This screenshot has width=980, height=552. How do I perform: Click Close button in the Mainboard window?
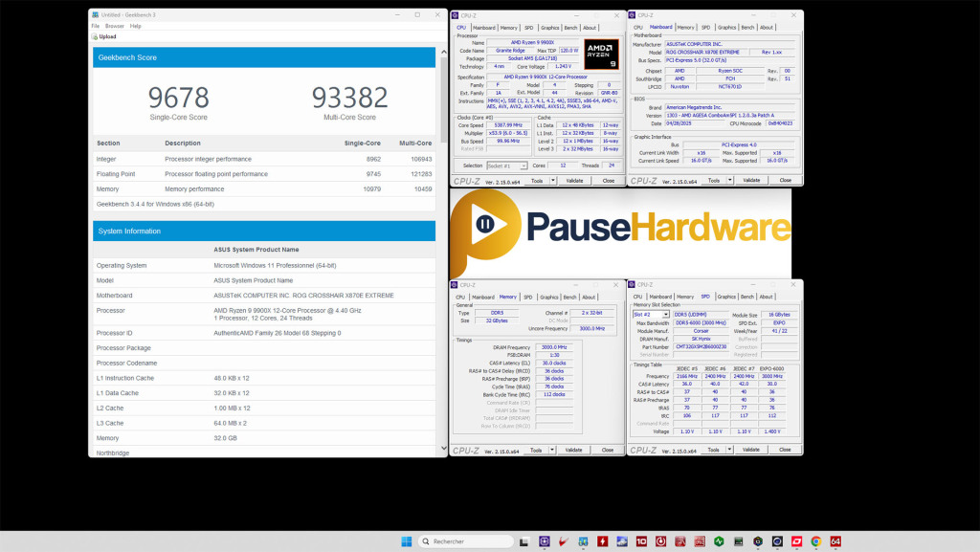point(785,180)
